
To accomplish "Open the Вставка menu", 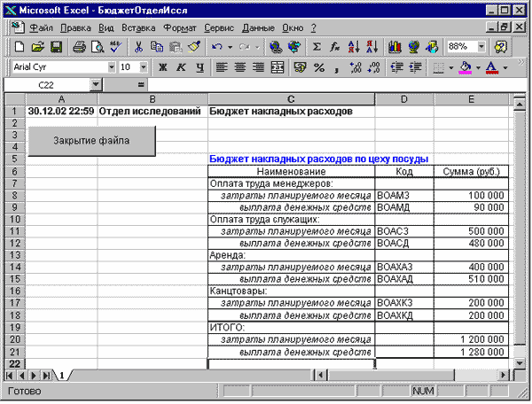I will [138, 27].
